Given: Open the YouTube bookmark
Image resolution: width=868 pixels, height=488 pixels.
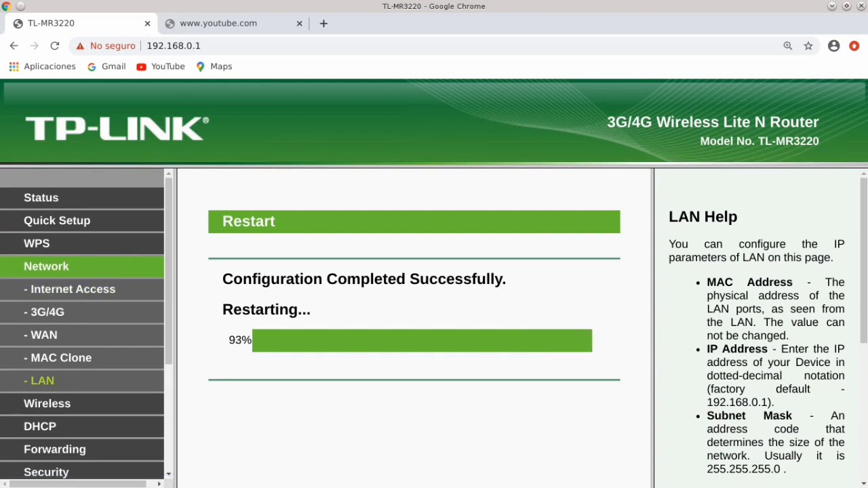Looking at the screenshot, I should (x=161, y=66).
